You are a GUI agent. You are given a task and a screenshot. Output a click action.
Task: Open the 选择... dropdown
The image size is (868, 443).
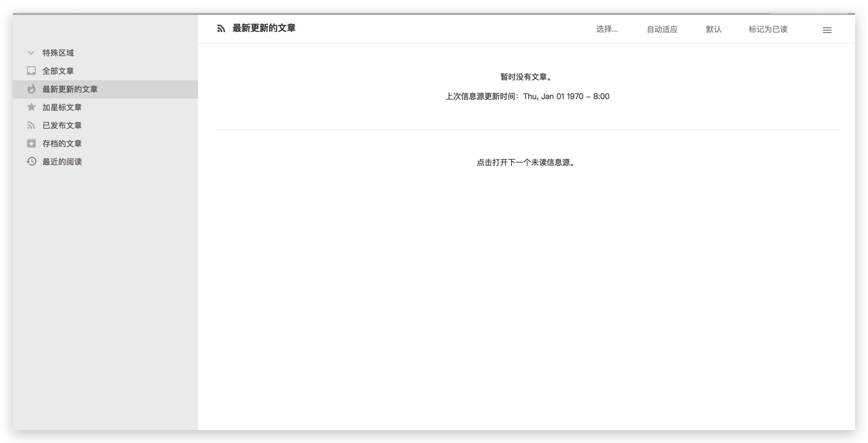[607, 29]
